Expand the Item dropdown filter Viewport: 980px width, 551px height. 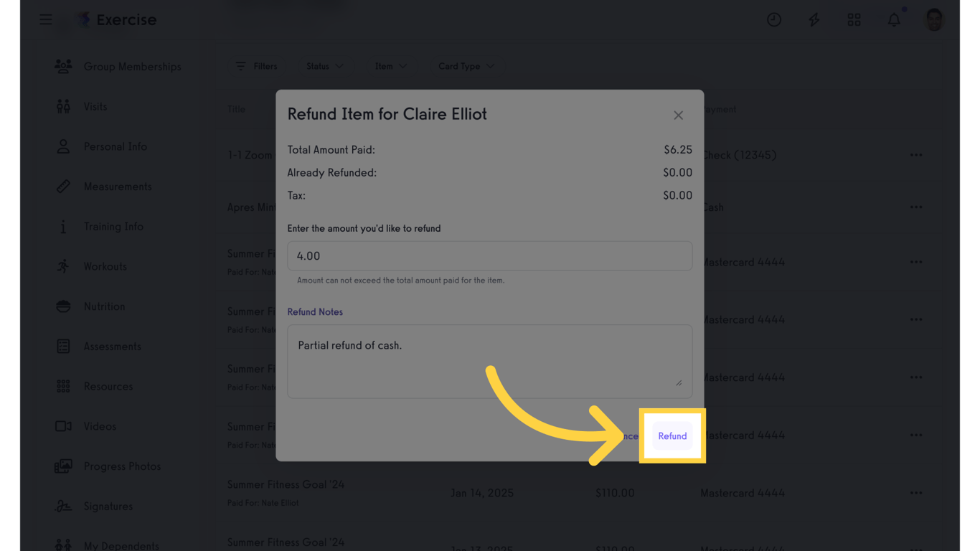coord(390,66)
